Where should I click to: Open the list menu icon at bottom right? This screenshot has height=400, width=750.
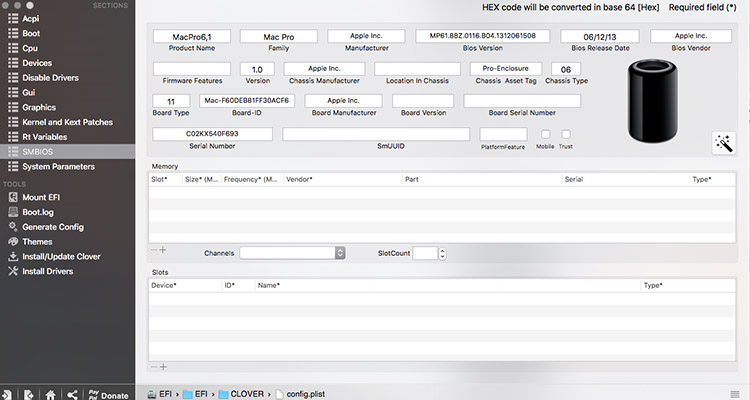(x=735, y=394)
